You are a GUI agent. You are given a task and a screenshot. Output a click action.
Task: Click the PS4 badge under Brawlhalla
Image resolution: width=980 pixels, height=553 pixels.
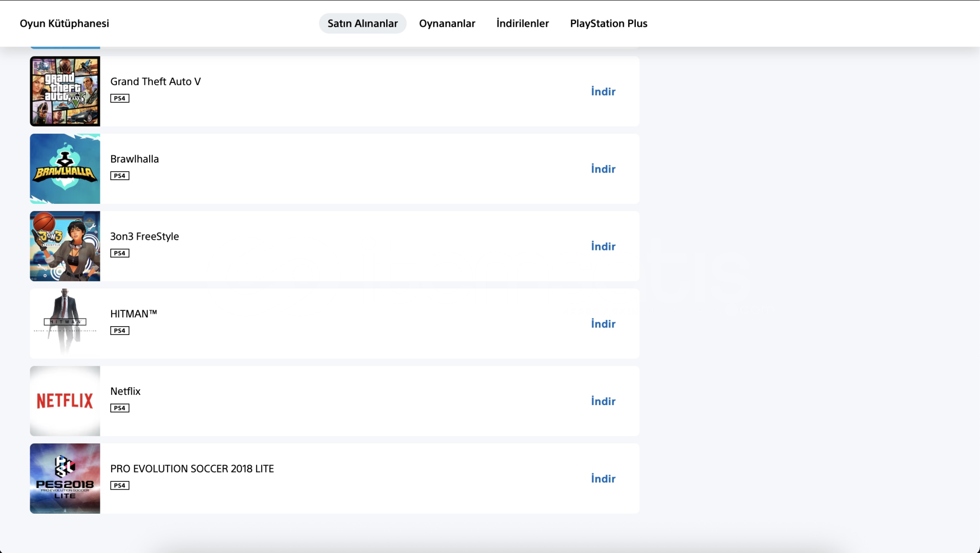[119, 176]
